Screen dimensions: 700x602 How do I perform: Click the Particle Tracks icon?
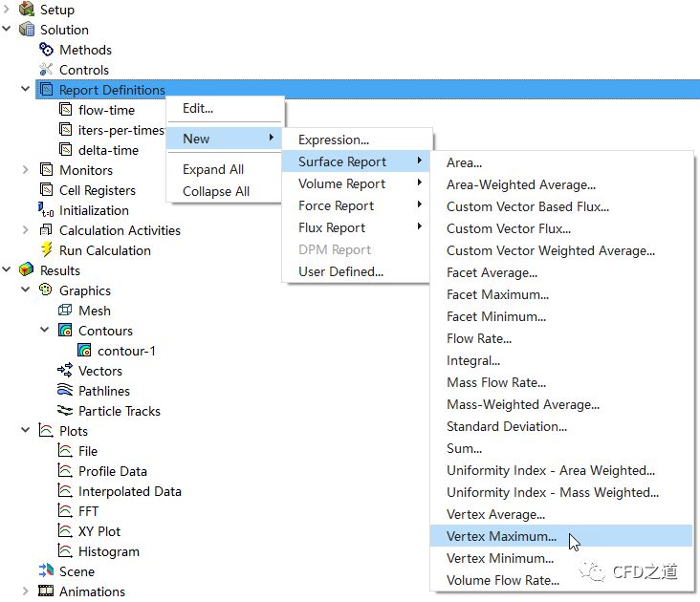(65, 411)
